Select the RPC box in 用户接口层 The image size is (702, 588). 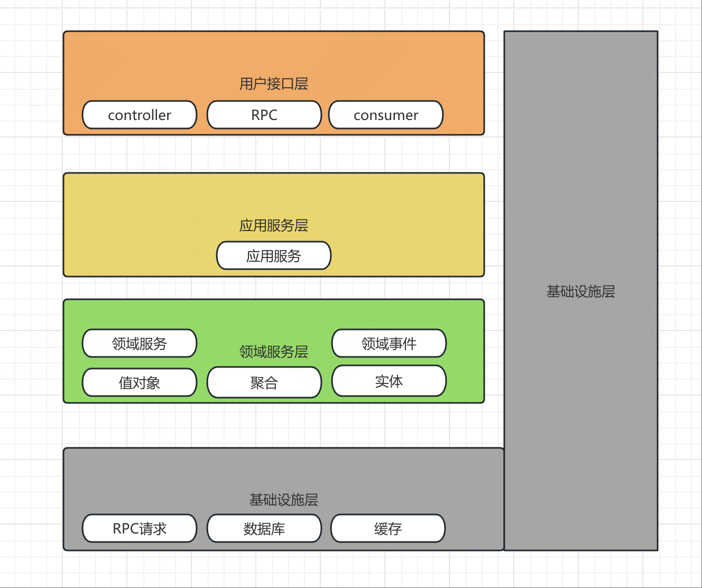[x=264, y=115]
